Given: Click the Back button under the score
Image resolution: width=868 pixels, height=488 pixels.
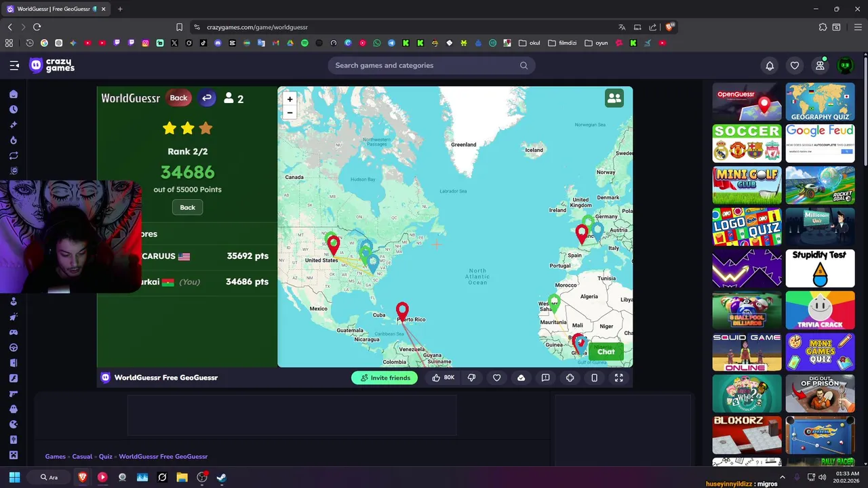Looking at the screenshot, I should (x=187, y=207).
